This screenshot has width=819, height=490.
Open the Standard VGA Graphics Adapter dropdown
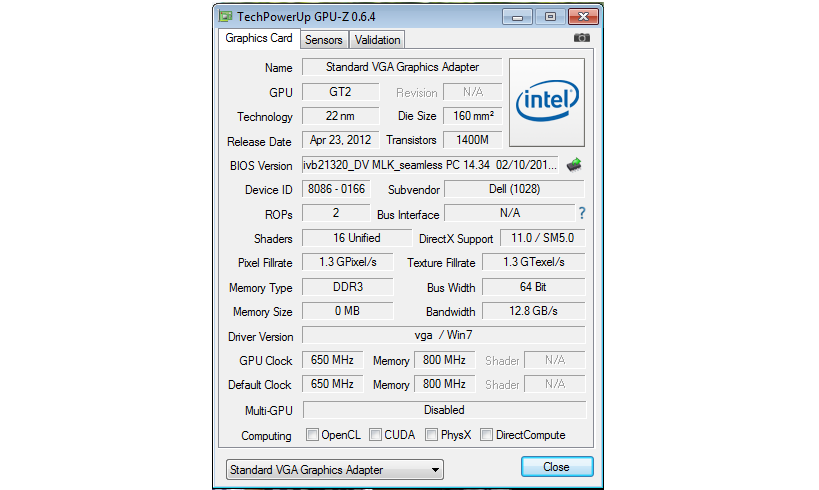[x=333, y=469]
